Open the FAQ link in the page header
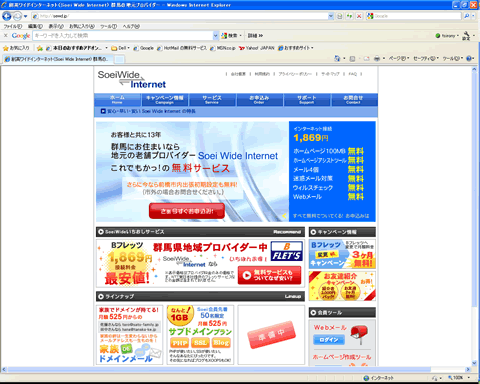This screenshot has width=480, height=384. 352,74
